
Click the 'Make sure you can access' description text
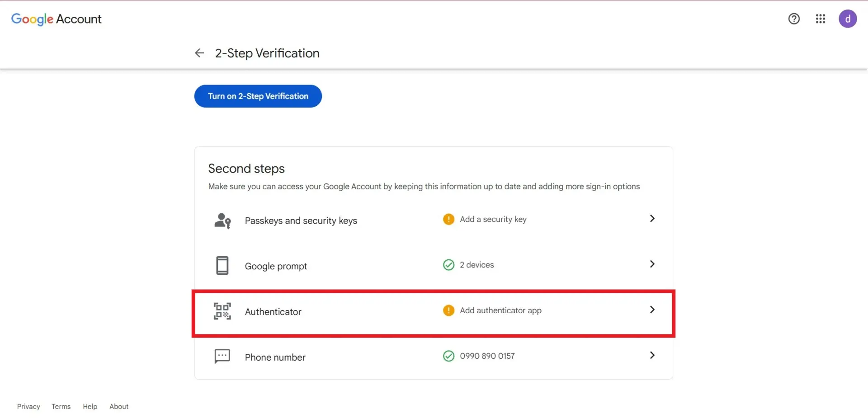click(424, 187)
